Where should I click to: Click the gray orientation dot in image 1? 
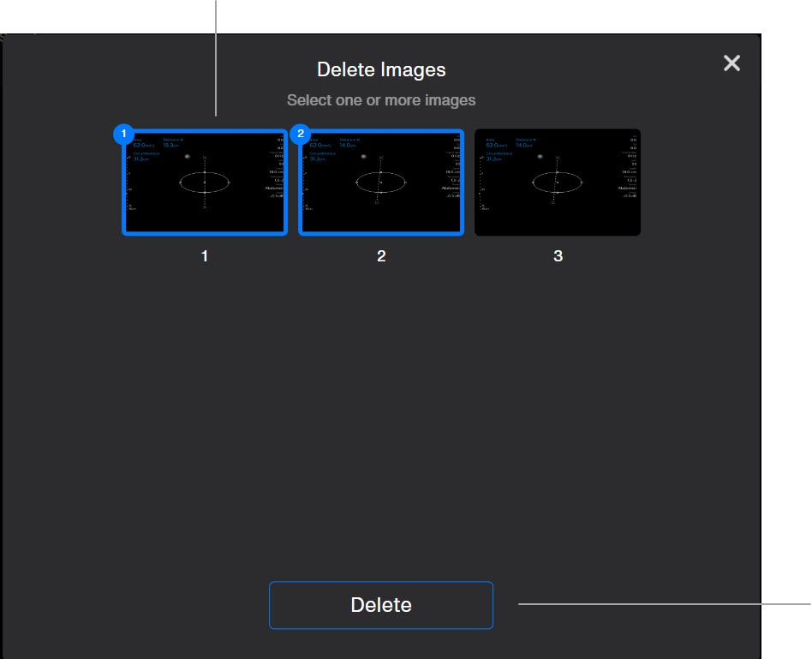187,156
